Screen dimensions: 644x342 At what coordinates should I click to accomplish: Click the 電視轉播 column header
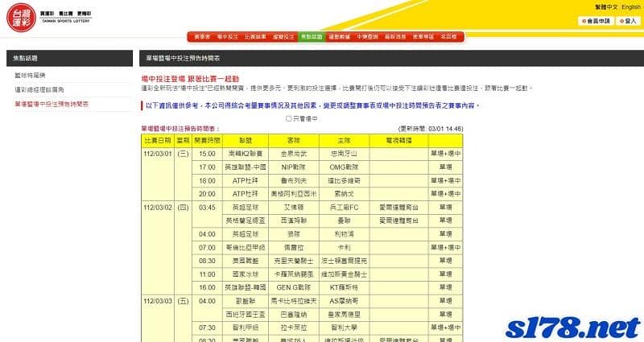pyautogui.click(x=398, y=140)
